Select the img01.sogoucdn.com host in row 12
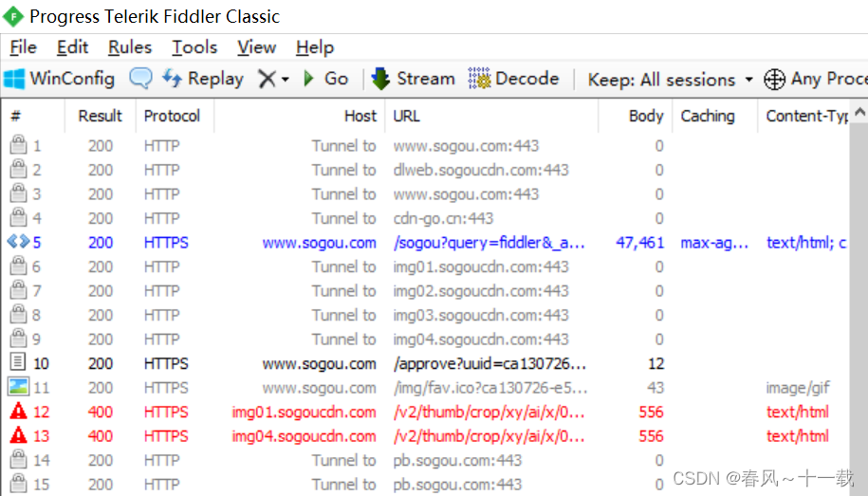Image resolution: width=868 pixels, height=496 pixels. coord(304,413)
